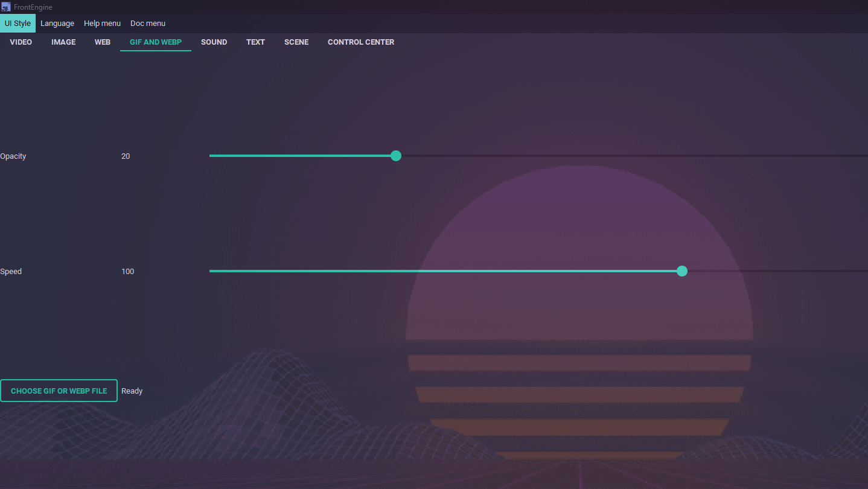Select the SCENE tab

[296, 42]
